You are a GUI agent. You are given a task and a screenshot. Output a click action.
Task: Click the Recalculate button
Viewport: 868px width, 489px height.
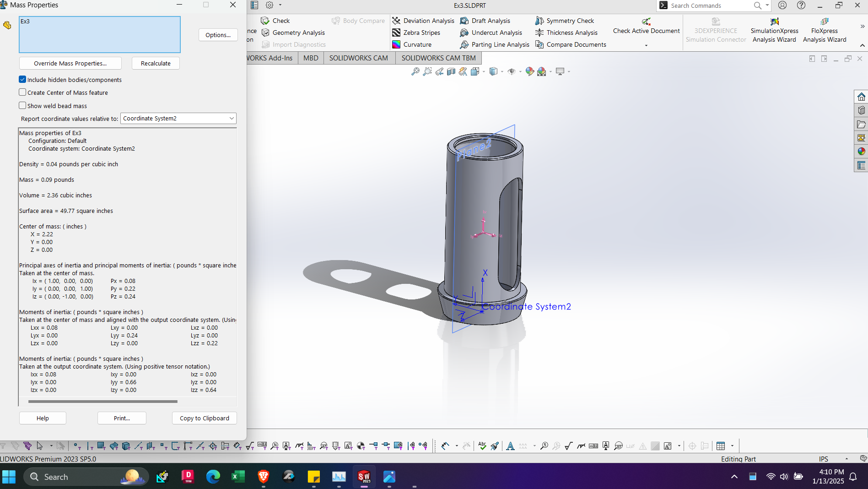[x=156, y=63]
